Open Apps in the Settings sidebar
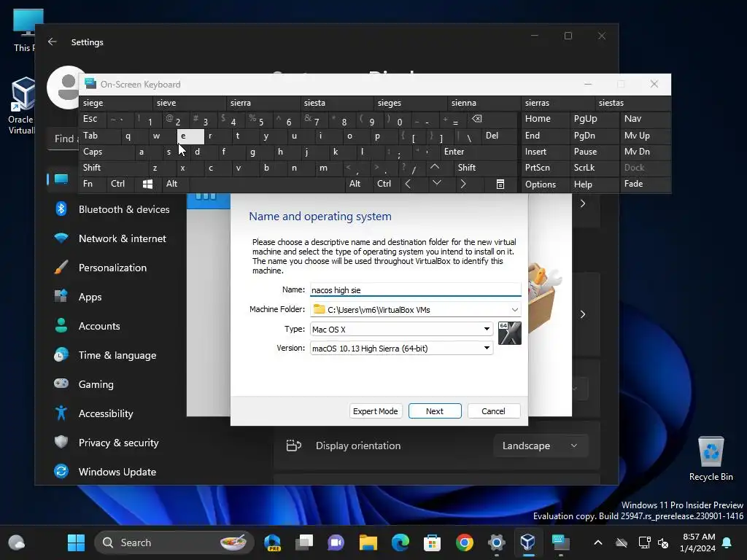The width and height of the screenshot is (747, 560). tap(90, 297)
